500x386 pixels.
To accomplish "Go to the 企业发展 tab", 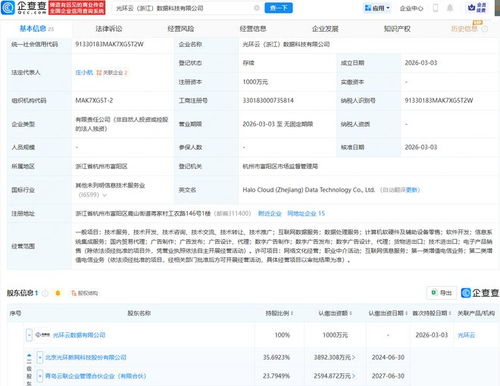I will click(325, 29).
